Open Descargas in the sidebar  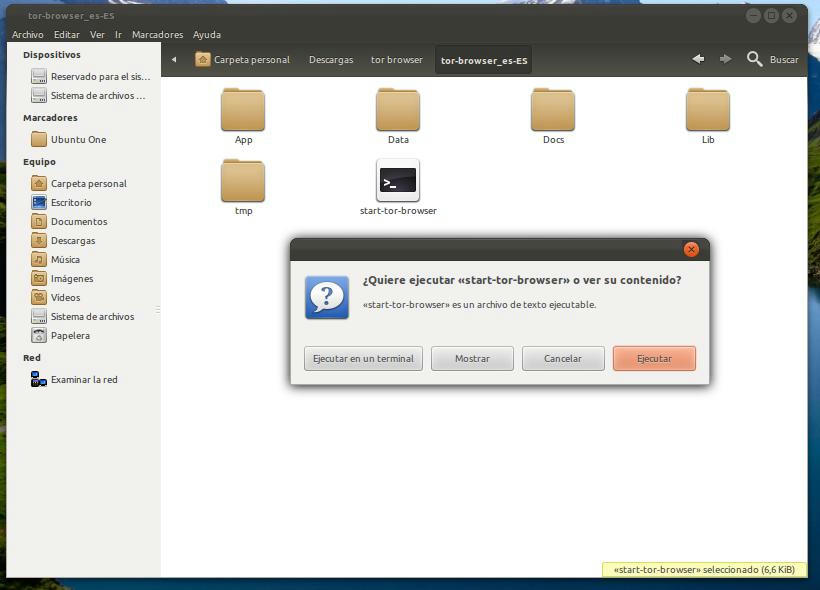pyautogui.click(x=72, y=241)
